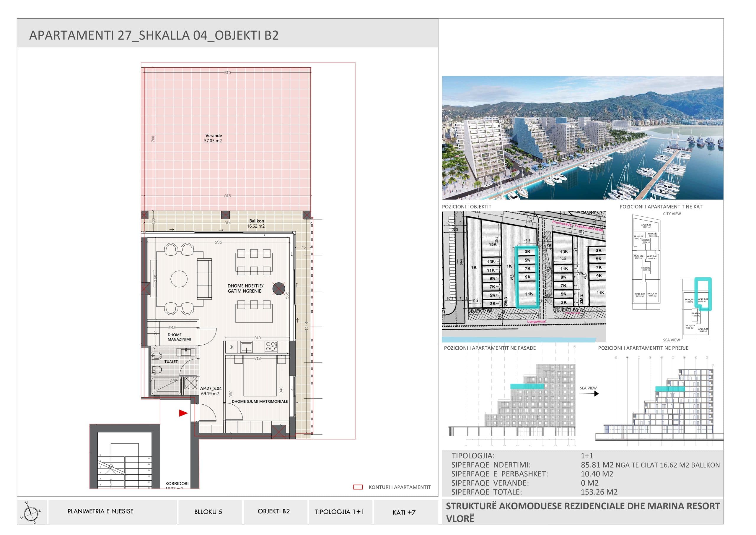Click the cyan highlight on the facade elevation
The width and height of the screenshot is (756, 535).
(527, 386)
